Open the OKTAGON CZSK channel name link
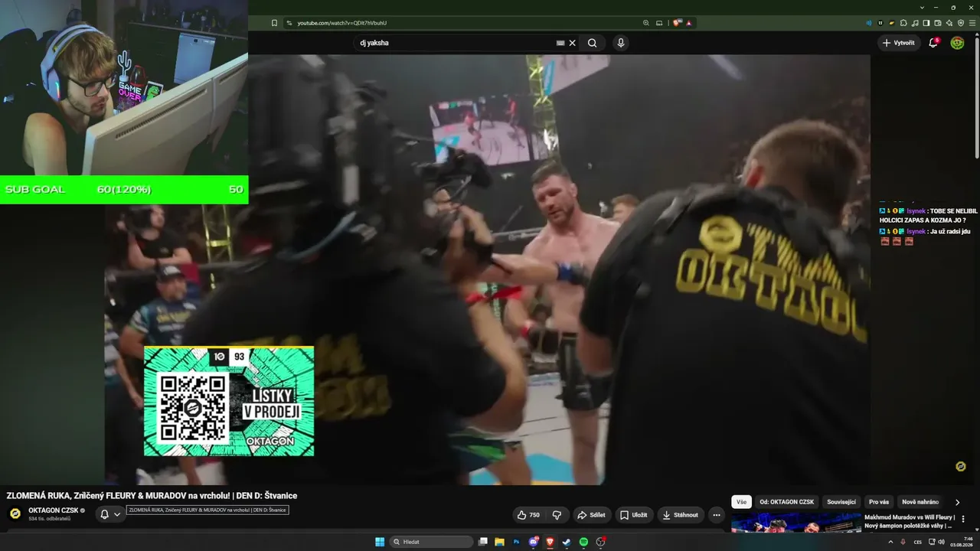 click(54, 510)
